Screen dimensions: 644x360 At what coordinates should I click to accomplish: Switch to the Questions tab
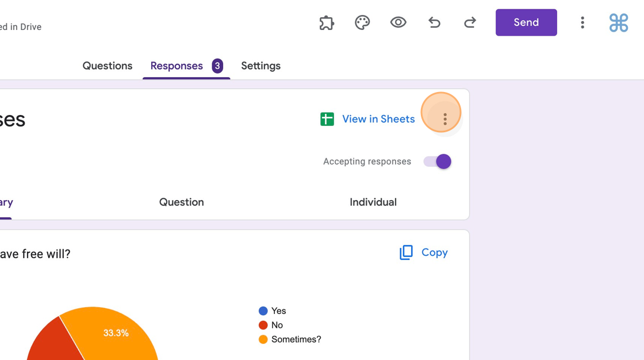(x=108, y=66)
